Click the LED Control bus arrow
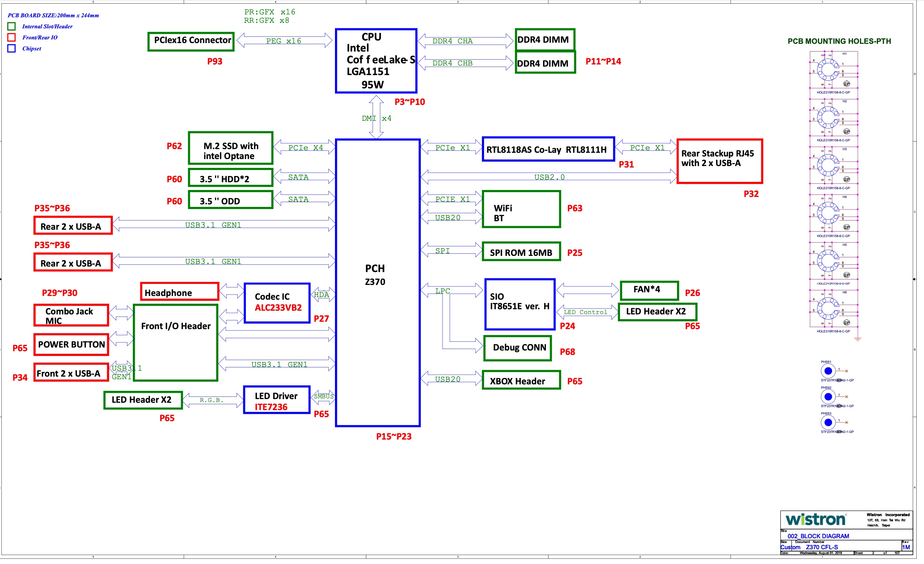The width and height of the screenshot is (924, 564). coord(587,311)
